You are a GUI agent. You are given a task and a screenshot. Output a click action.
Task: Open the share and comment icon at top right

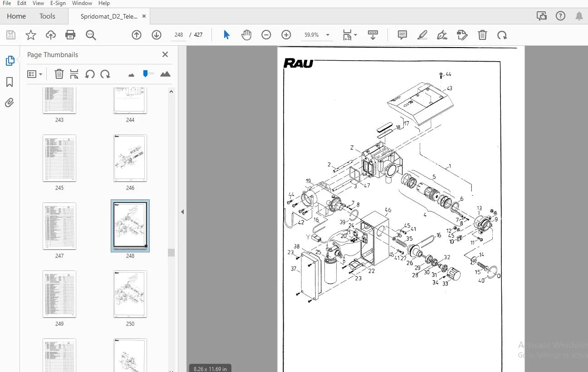coord(541,16)
